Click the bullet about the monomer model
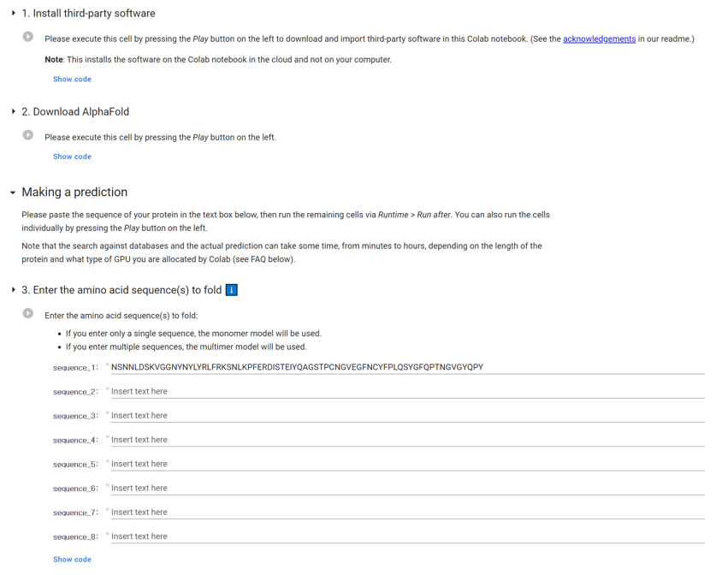Image resolution: width=728 pixels, height=575 pixels. click(x=193, y=334)
